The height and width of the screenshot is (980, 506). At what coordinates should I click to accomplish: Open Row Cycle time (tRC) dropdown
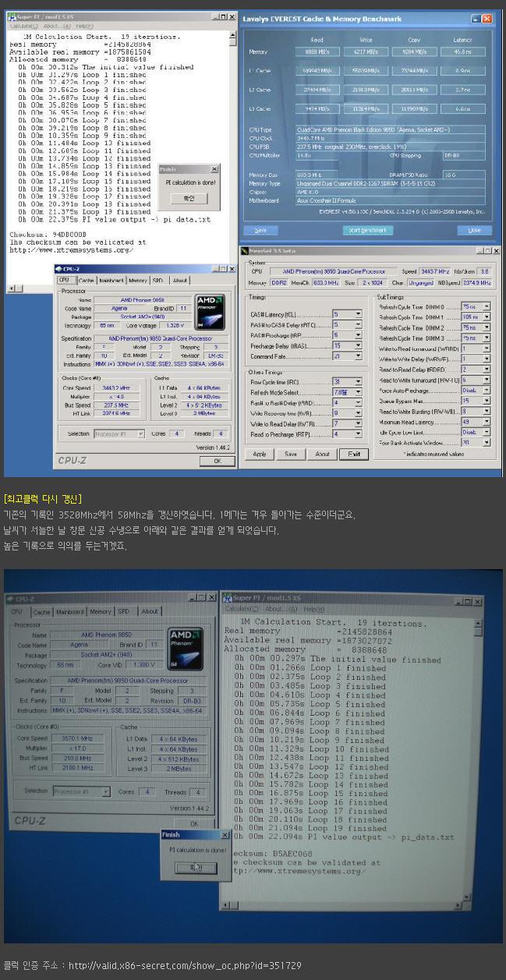(347, 382)
